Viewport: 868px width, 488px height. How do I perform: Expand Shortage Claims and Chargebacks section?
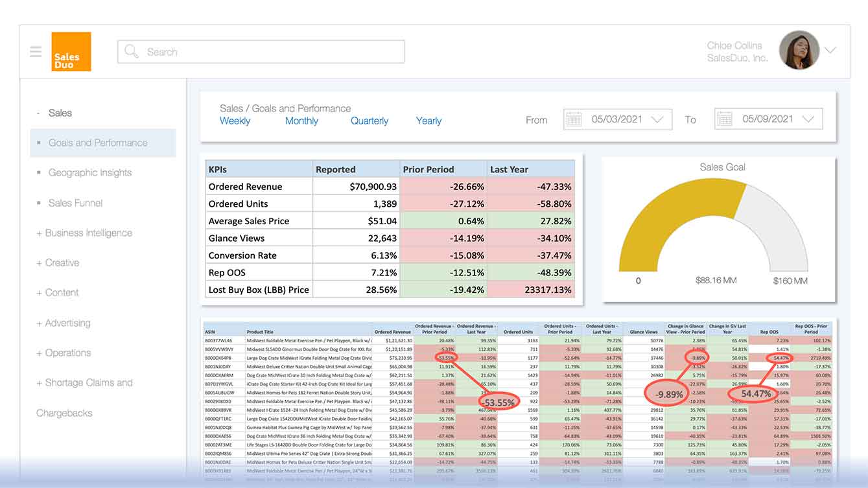pyautogui.click(x=84, y=397)
